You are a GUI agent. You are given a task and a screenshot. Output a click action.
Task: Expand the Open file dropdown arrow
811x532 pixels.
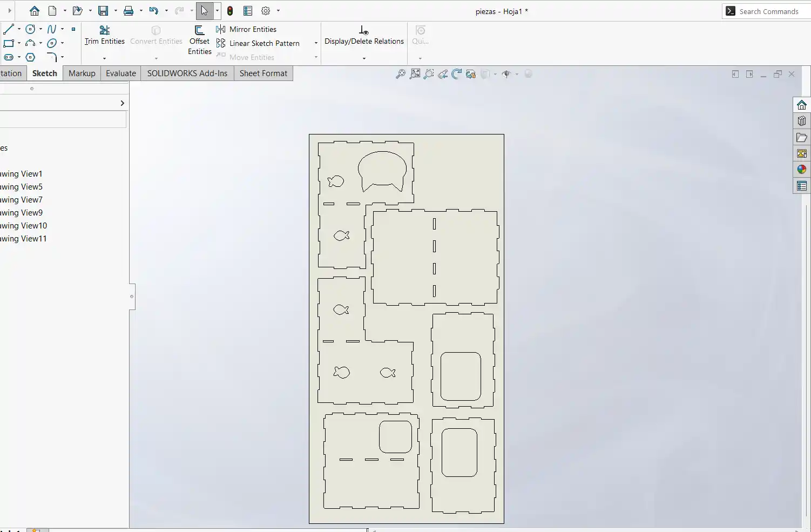[x=90, y=11]
